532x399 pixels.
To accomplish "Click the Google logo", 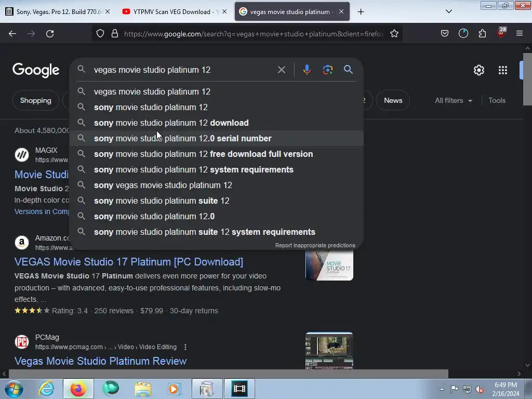I will [x=36, y=70].
